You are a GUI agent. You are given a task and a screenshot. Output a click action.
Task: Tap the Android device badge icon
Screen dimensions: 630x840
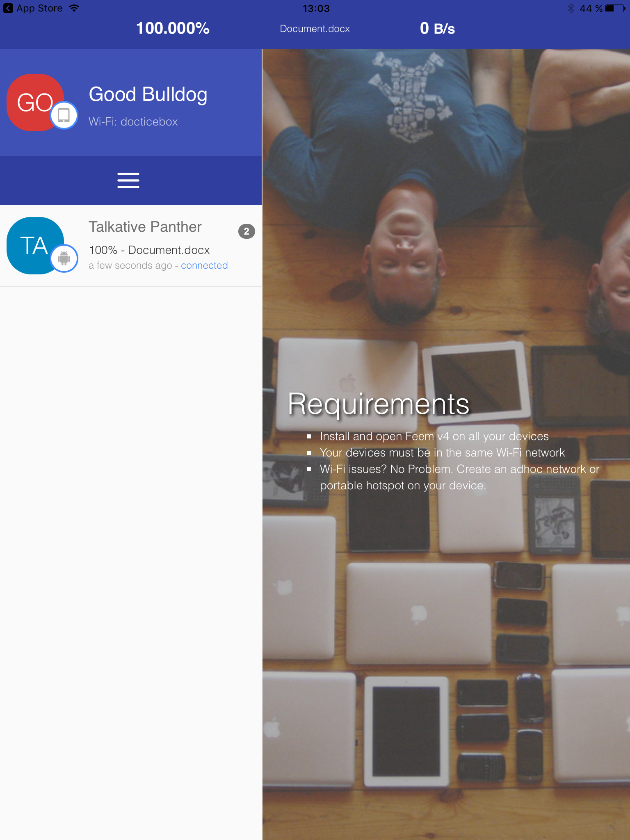64,258
